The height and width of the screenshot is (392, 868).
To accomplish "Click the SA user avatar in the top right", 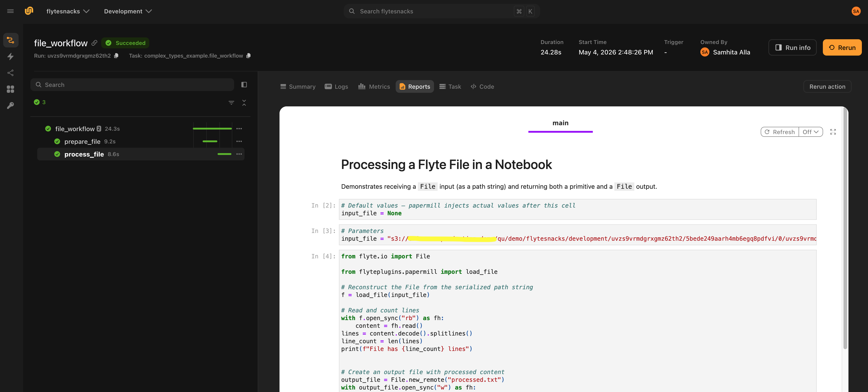I will click(856, 11).
